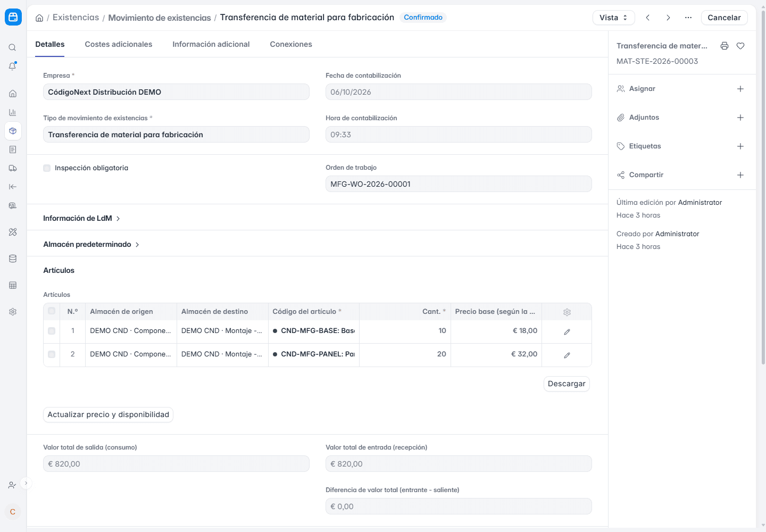The width and height of the screenshot is (766, 532).
Task: Select the Detalles tab
Action: pos(50,44)
